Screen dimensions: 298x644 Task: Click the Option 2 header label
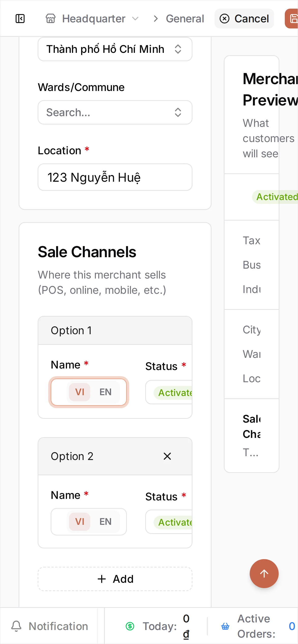[72, 456]
